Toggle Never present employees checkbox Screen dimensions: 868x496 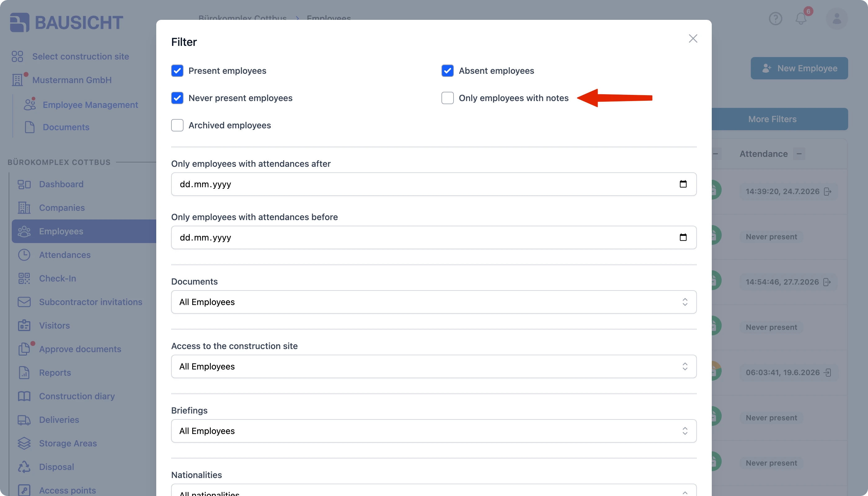click(x=177, y=98)
